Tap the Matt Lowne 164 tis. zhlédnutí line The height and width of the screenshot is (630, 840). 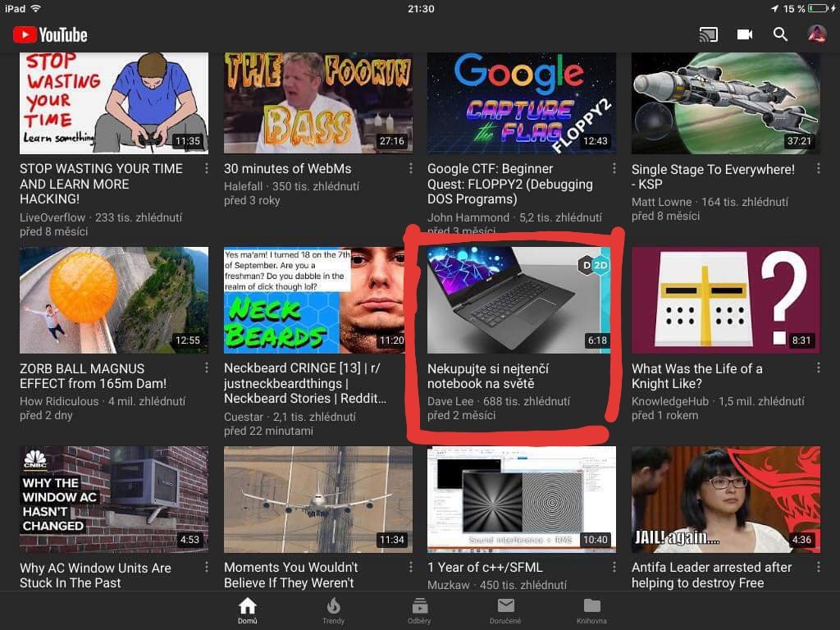point(710,202)
